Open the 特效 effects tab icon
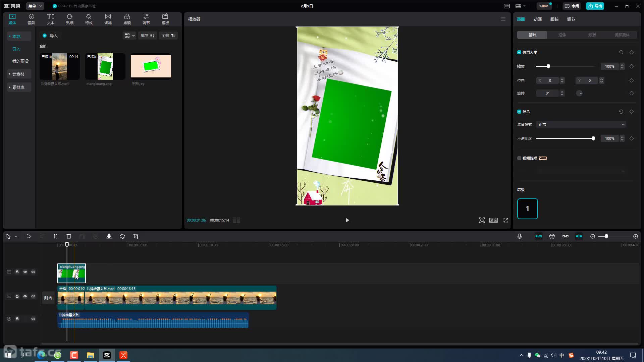The image size is (644, 362). pyautogui.click(x=89, y=19)
